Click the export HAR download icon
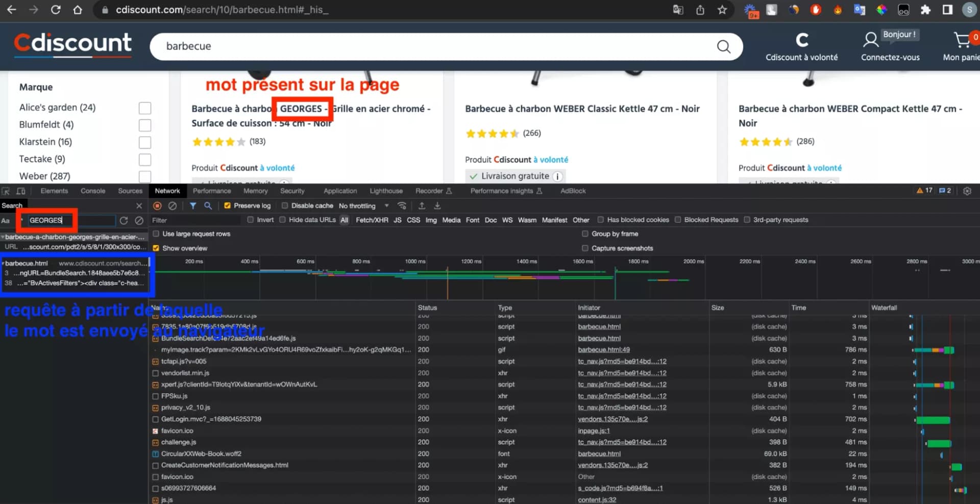 pyautogui.click(x=437, y=206)
